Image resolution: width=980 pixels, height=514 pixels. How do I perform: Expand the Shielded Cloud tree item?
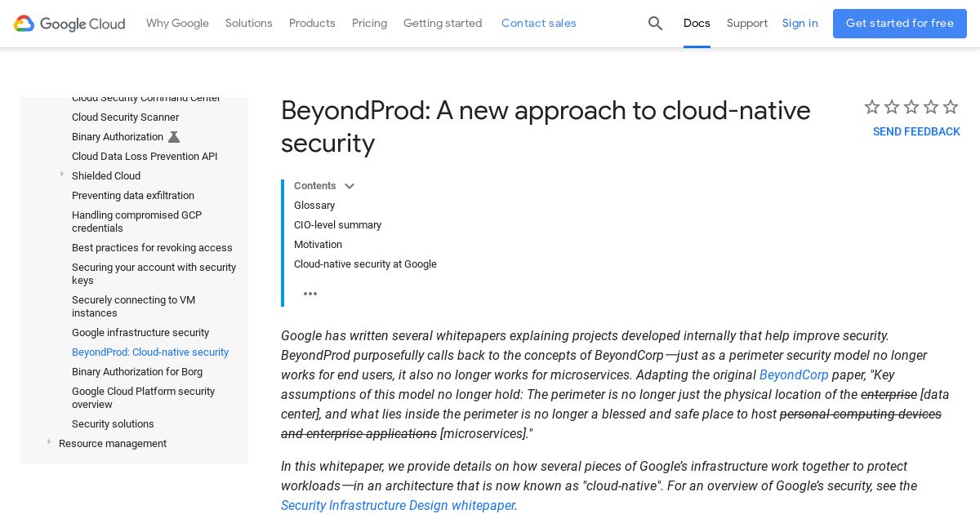[62, 175]
